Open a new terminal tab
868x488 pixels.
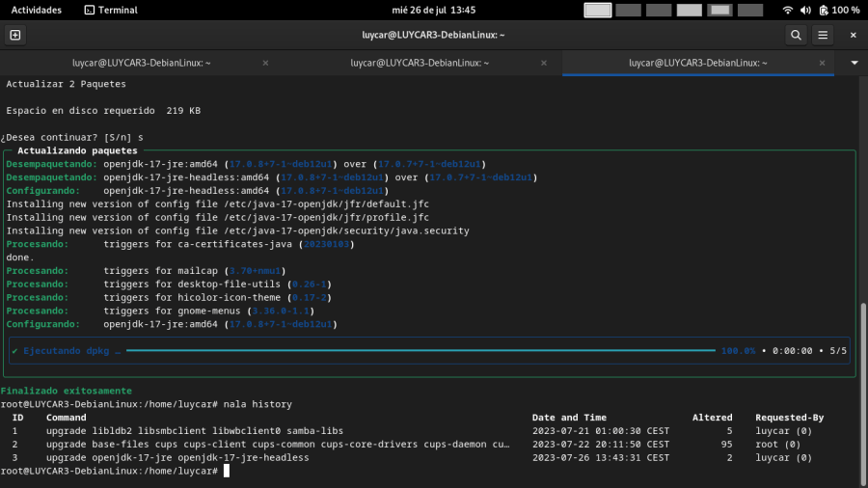click(x=14, y=35)
